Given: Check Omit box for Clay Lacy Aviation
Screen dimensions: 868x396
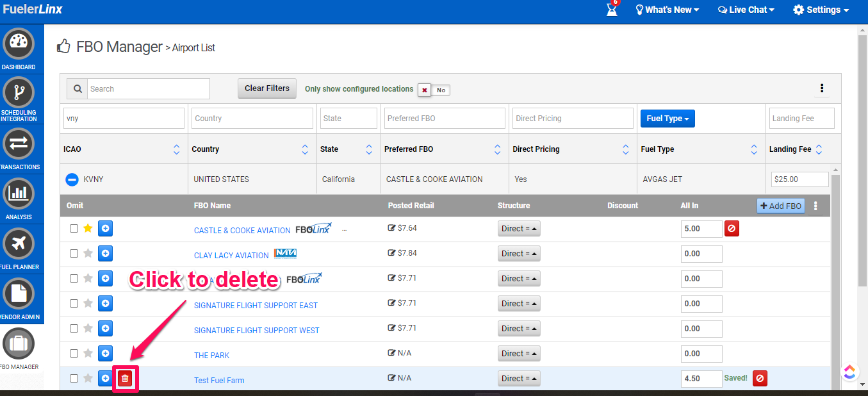Looking at the screenshot, I should click(x=74, y=253).
